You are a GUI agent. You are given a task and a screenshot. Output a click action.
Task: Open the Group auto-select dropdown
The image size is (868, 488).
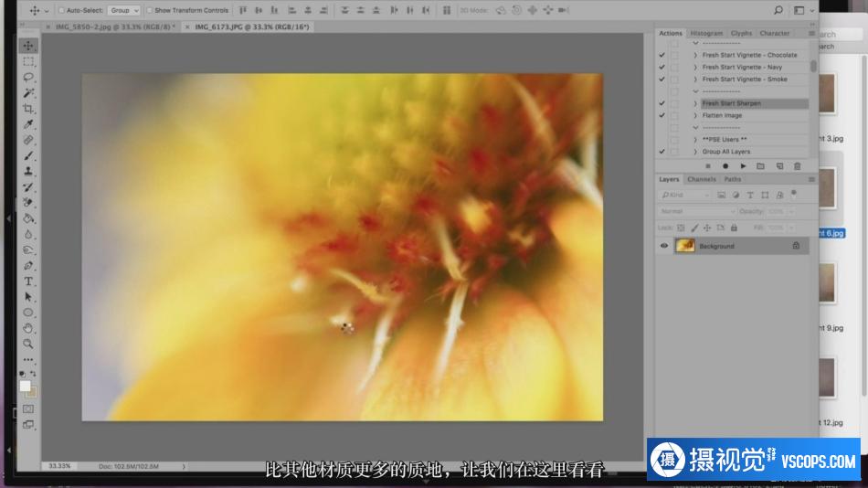tap(124, 10)
